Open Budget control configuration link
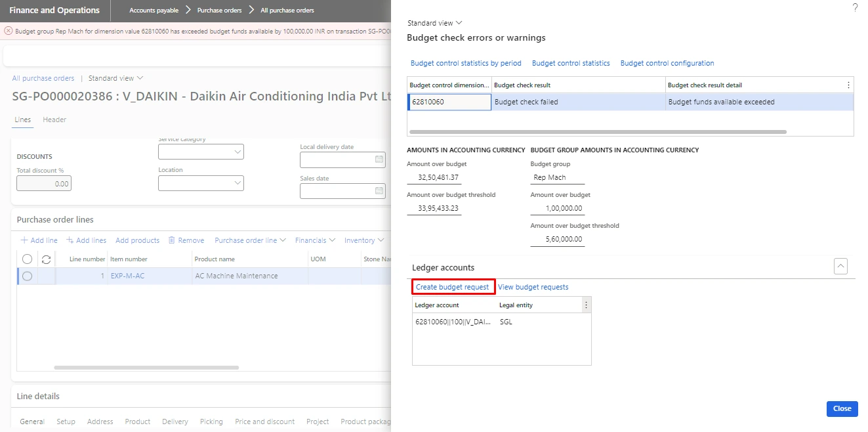The width and height of the screenshot is (868, 432). click(667, 63)
